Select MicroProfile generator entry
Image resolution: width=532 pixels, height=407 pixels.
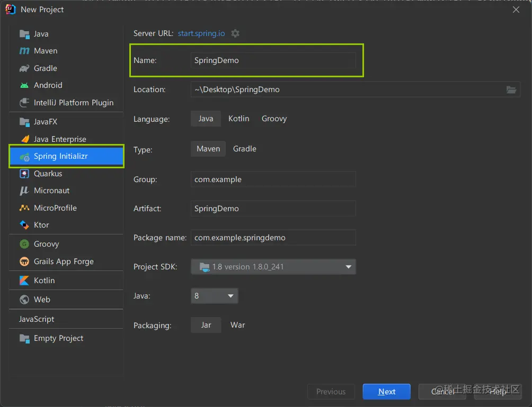pyautogui.click(x=66, y=208)
